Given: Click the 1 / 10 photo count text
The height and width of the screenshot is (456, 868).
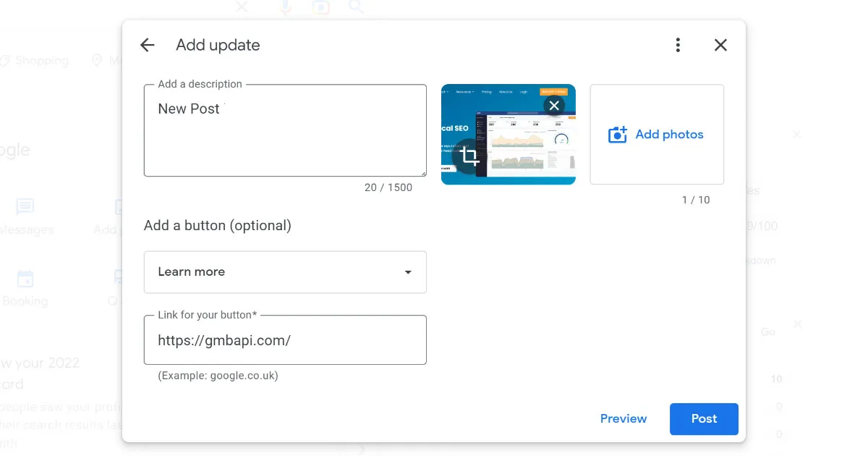Looking at the screenshot, I should [x=696, y=200].
